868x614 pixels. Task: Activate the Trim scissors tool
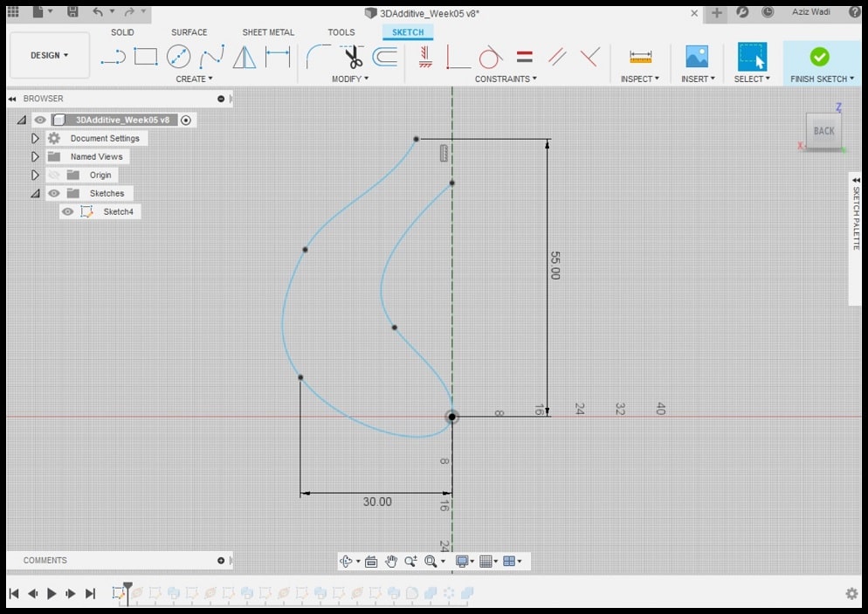pos(353,58)
